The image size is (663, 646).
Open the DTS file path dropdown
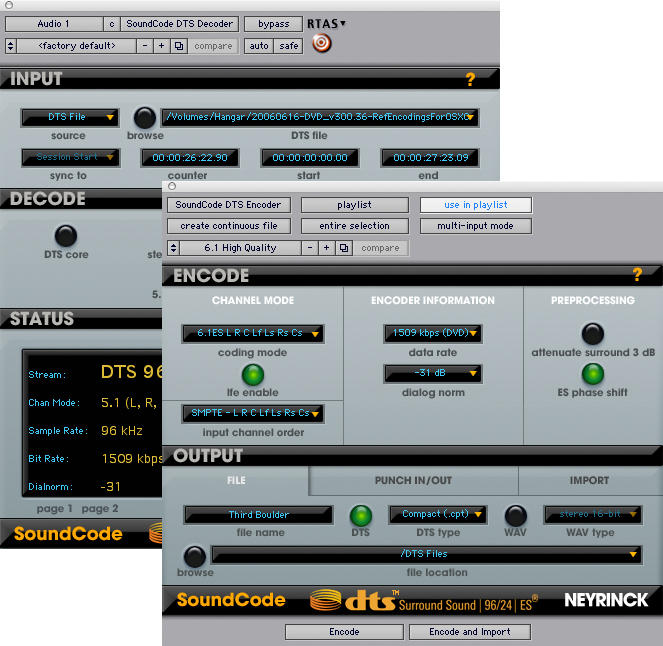[x=320, y=117]
